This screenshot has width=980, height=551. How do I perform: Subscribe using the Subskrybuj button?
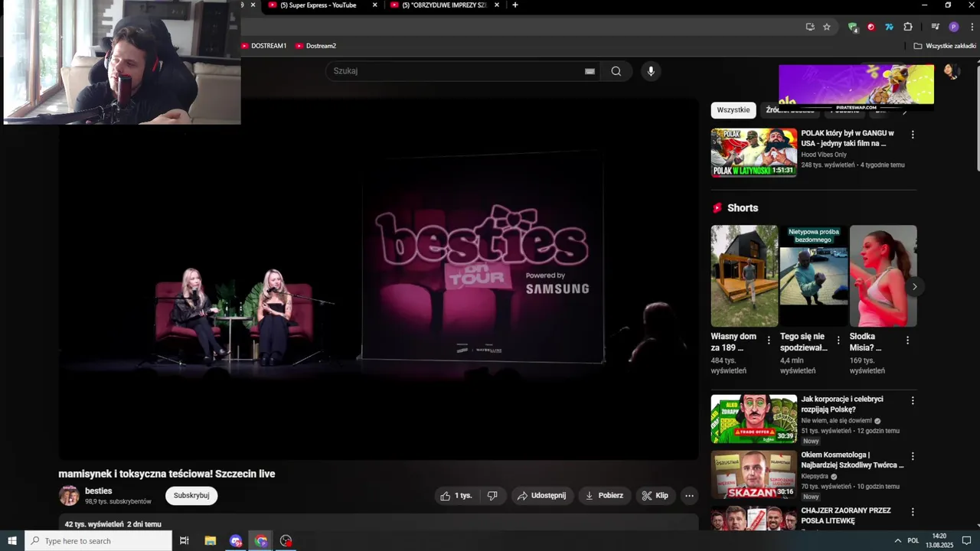(x=191, y=495)
